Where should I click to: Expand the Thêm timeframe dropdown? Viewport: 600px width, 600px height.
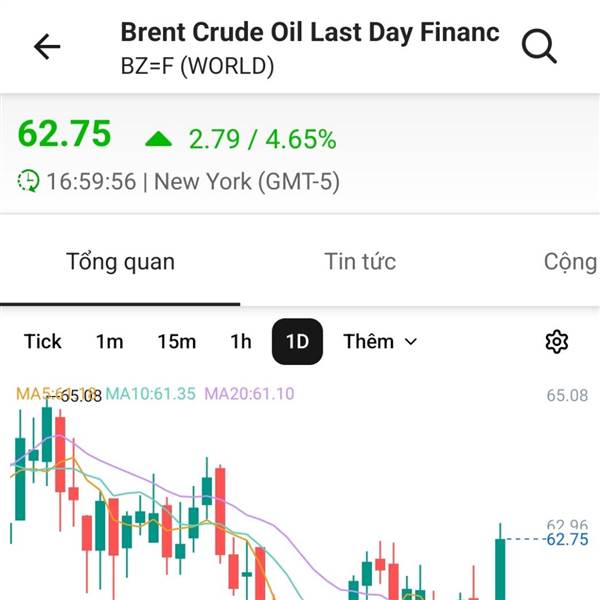(x=380, y=342)
